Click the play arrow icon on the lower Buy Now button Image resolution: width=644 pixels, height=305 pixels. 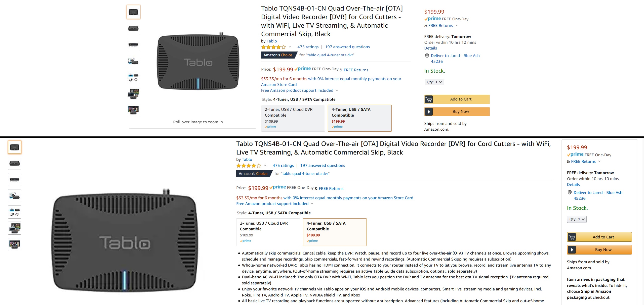[x=572, y=250]
